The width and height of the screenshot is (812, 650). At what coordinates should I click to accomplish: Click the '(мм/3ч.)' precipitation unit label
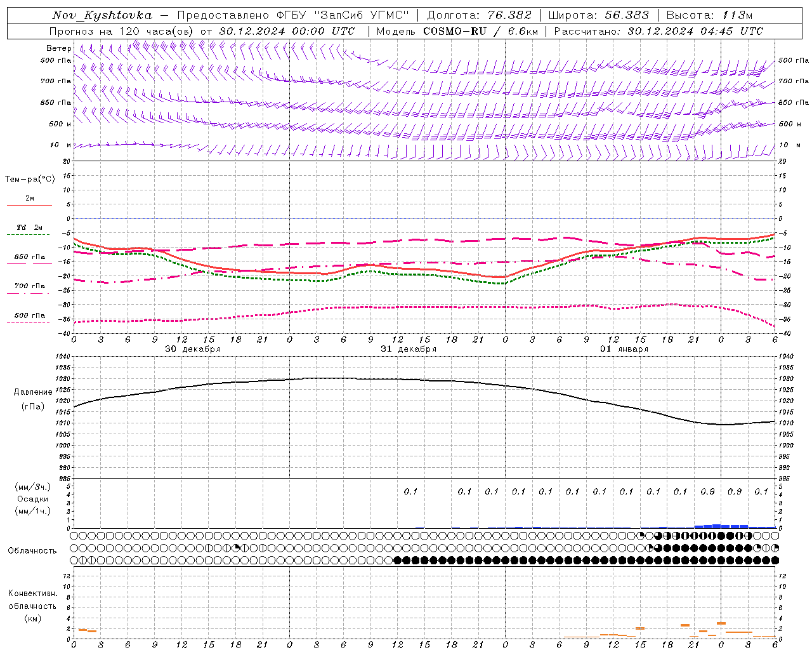(x=33, y=487)
